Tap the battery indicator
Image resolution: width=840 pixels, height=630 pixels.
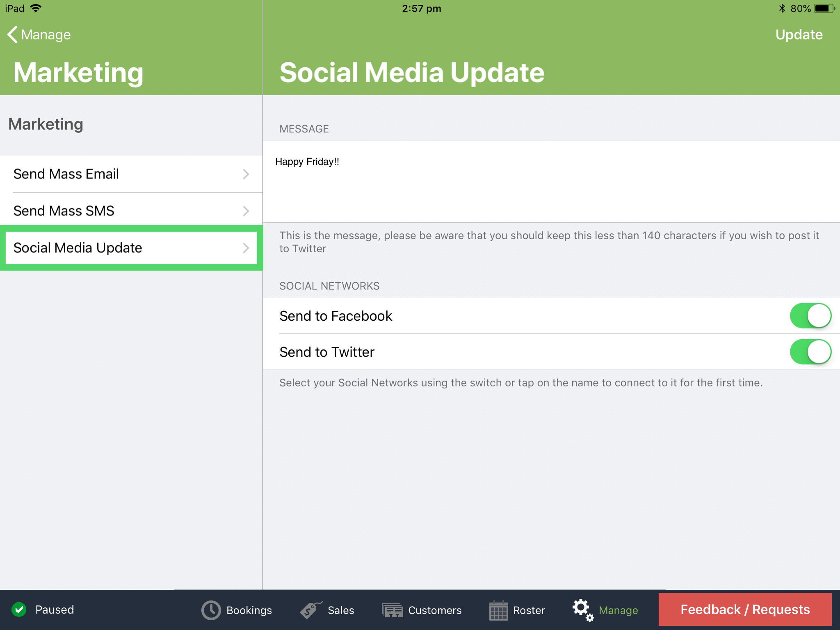point(824,8)
